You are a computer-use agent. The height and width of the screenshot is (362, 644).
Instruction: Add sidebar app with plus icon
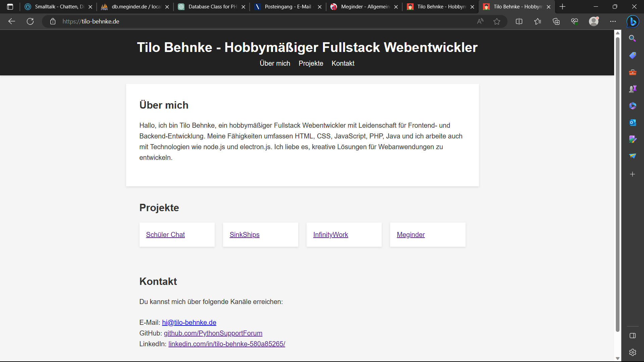633,174
